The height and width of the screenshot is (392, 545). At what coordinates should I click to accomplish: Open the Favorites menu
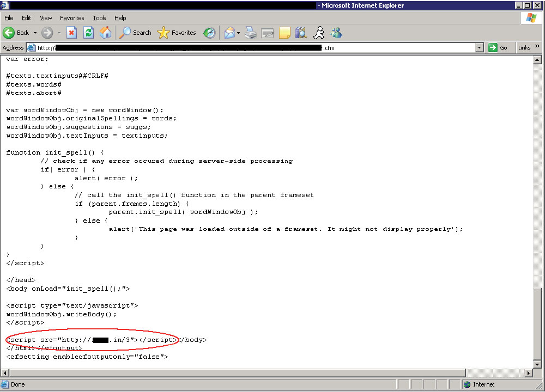[72, 18]
